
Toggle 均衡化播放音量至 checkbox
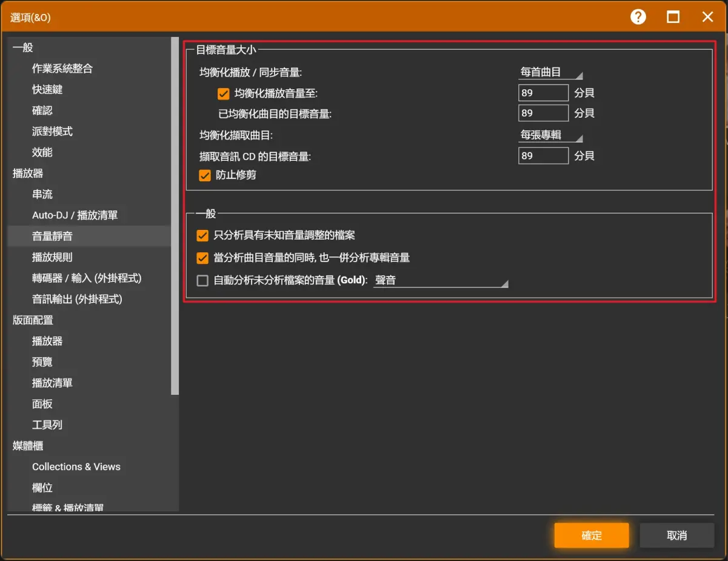pyautogui.click(x=224, y=93)
